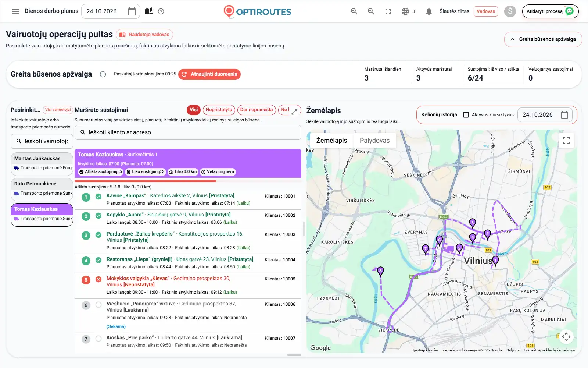Open calendar in Kelionių istorija date field

564,115
